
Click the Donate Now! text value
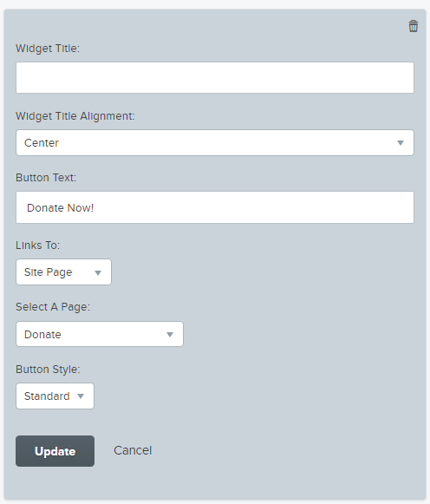point(61,208)
